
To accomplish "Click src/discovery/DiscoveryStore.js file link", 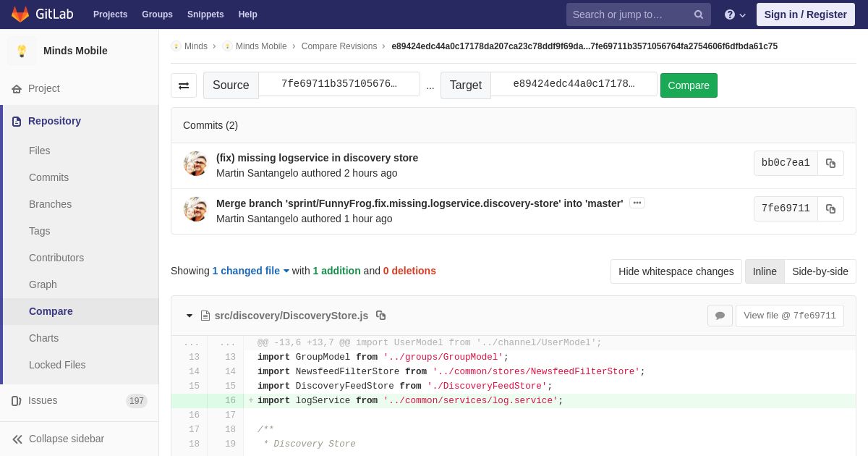I will point(292,316).
